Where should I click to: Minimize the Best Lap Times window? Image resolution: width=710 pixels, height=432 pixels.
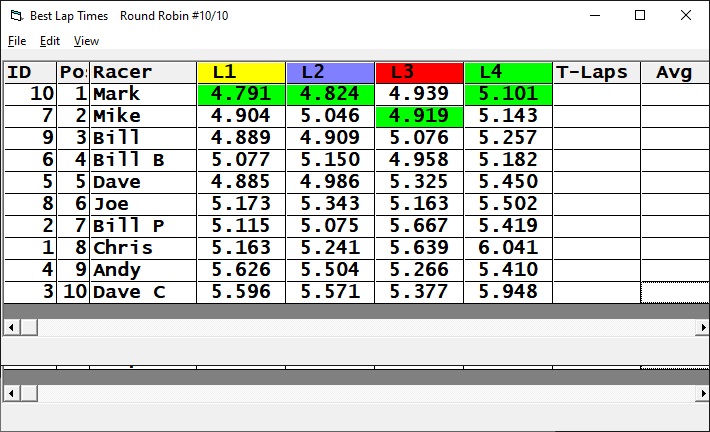click(594, 16)
